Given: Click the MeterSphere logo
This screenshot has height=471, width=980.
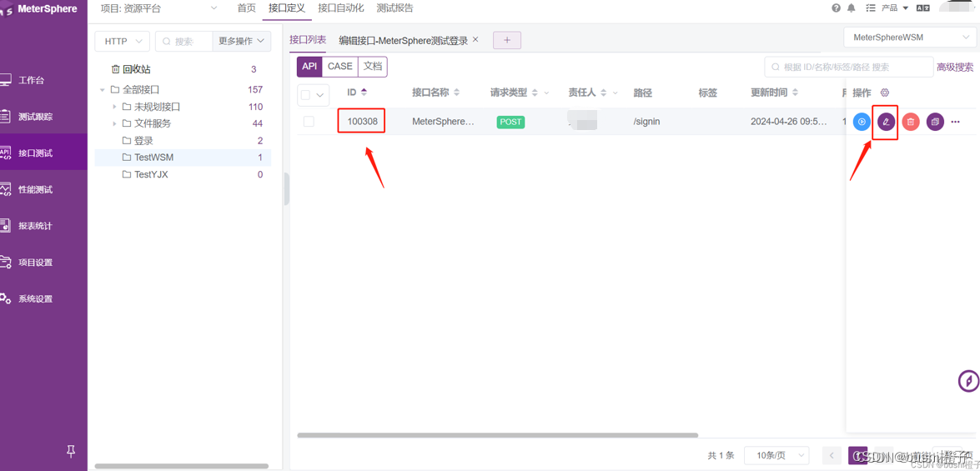Looking at the screenshot, I should point(38,8).
